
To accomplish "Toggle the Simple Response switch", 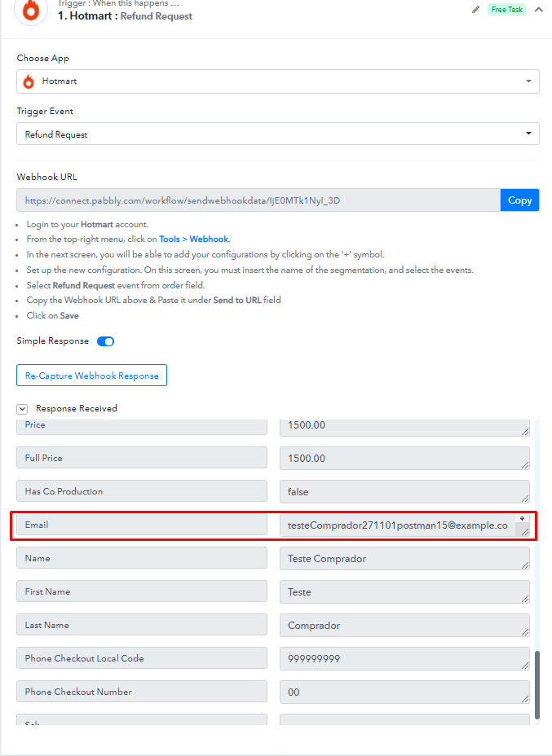I will coord(106,341).
